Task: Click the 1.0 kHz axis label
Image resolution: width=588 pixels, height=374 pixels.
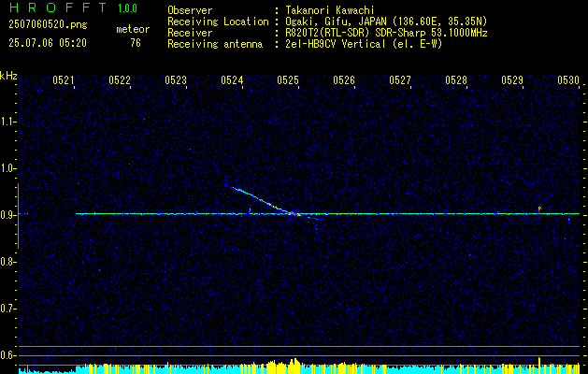Action: (x=7, y=168)
